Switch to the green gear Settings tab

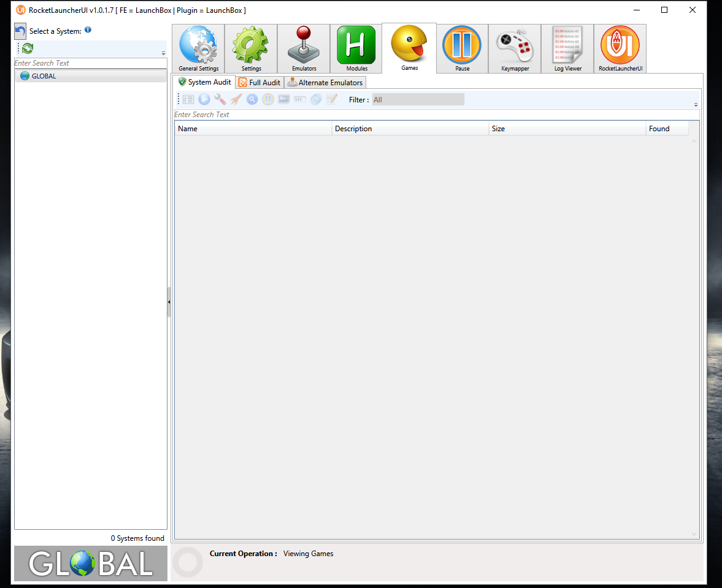click(x=251, y=49)
